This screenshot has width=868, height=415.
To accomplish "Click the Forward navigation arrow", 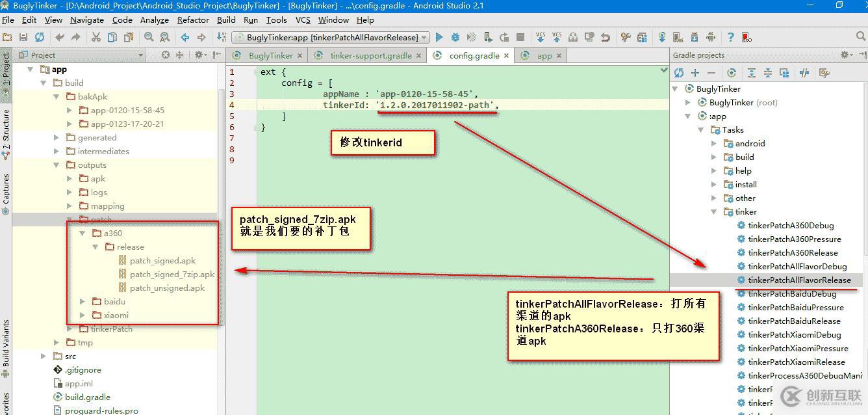I will coord(201,37).
